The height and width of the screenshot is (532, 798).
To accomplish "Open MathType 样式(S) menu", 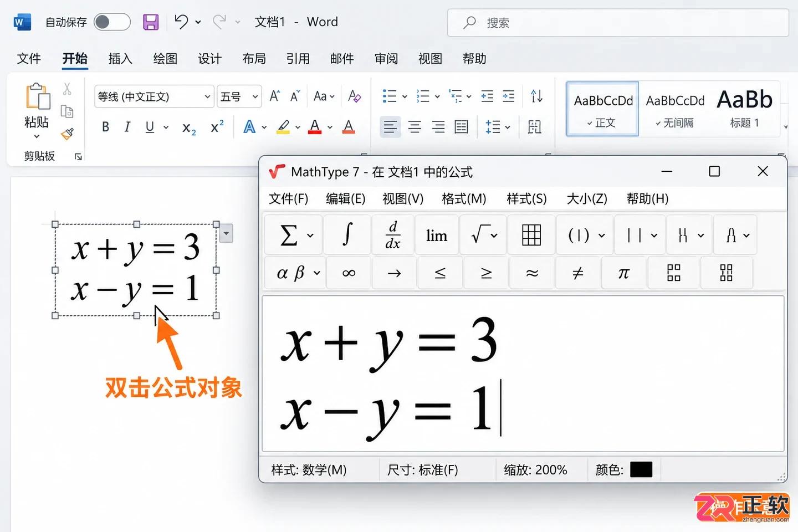I will pos(526,198).
